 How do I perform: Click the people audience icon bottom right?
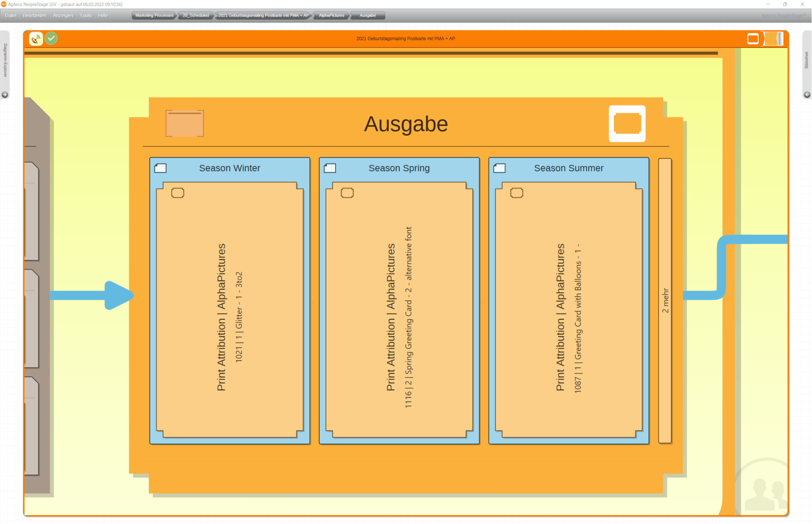click(766, 494)
